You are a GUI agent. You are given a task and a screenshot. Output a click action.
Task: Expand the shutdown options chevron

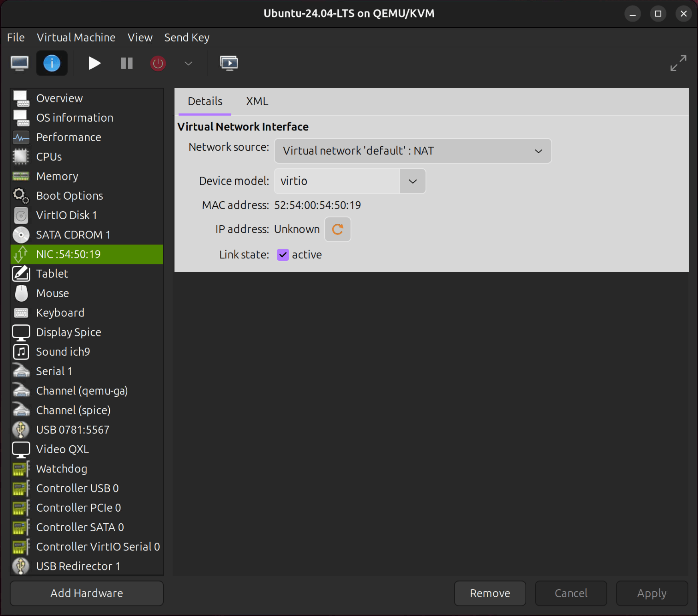(188, 63)
